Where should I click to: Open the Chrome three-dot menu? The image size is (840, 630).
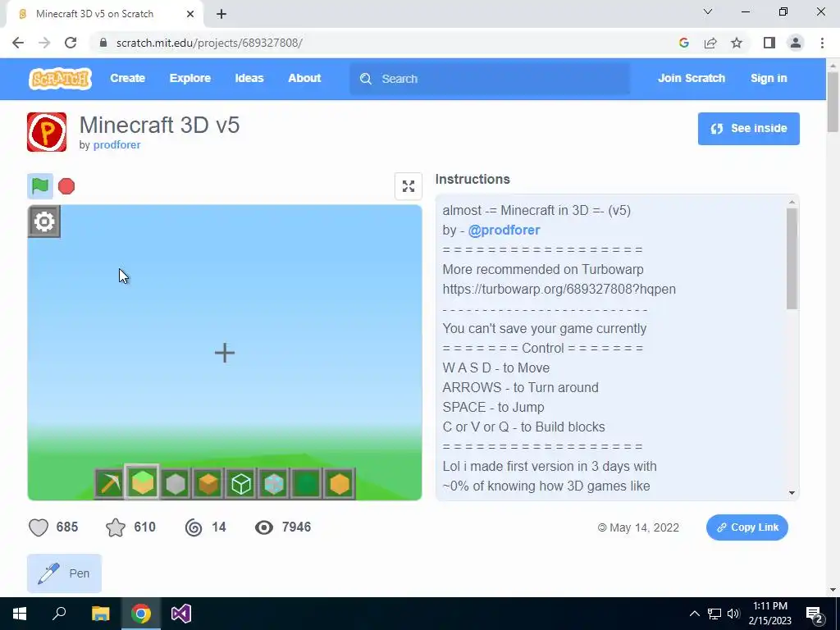tap(822, 43)
